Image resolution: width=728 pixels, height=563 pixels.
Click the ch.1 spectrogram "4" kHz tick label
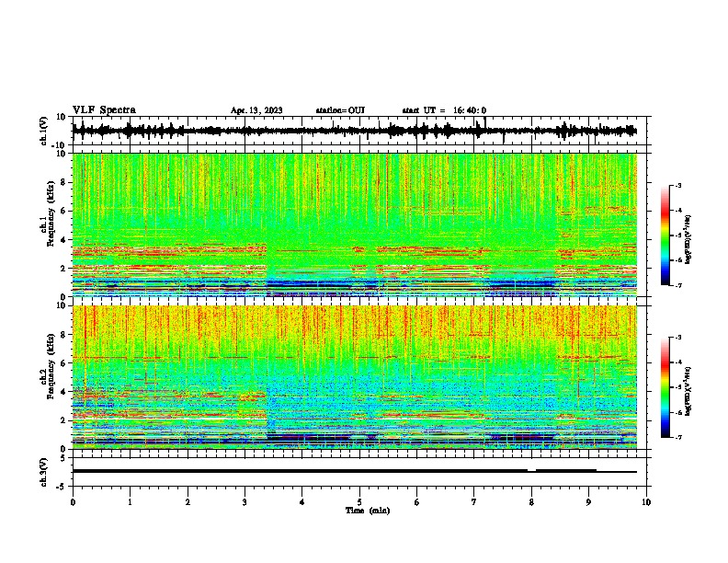[x=63, y=240]
